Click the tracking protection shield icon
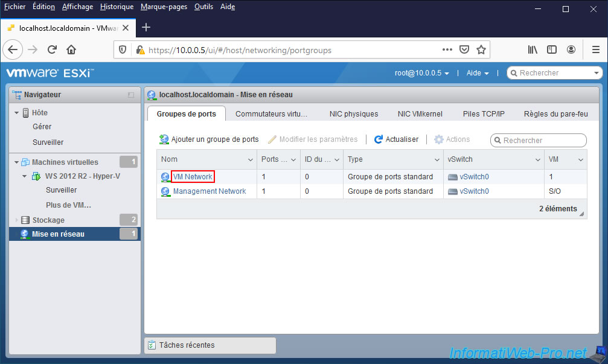The height and width of the screenshot is (364, 608). (x=123, y=50)
